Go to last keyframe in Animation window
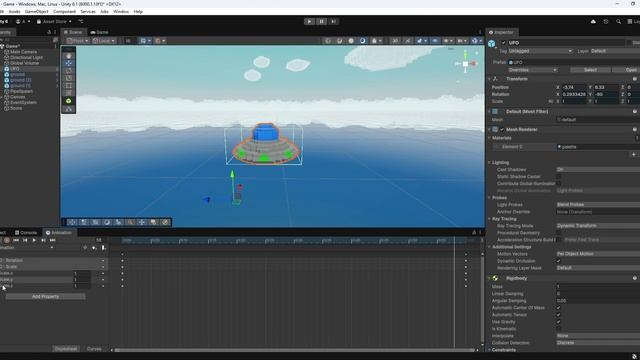Image resolution: width=640 pixels, height=360 pixels. pyautogui.click(x=52, y=240)
